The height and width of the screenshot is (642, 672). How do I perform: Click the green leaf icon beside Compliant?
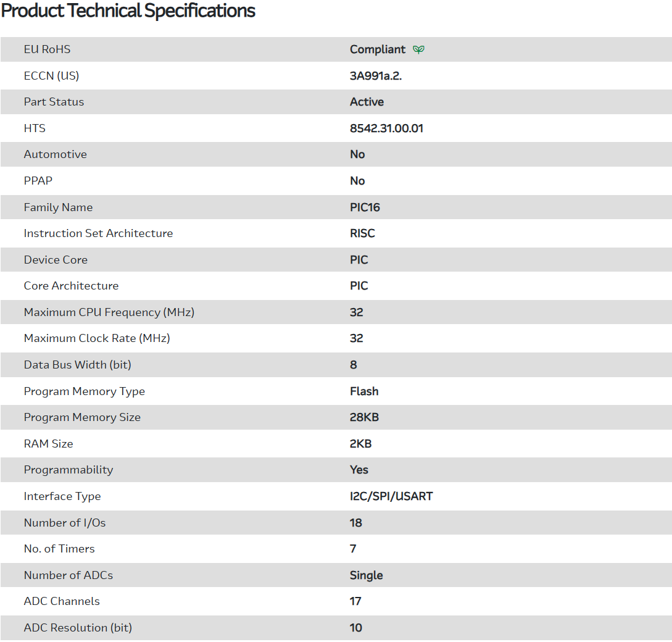coord(418,49)
